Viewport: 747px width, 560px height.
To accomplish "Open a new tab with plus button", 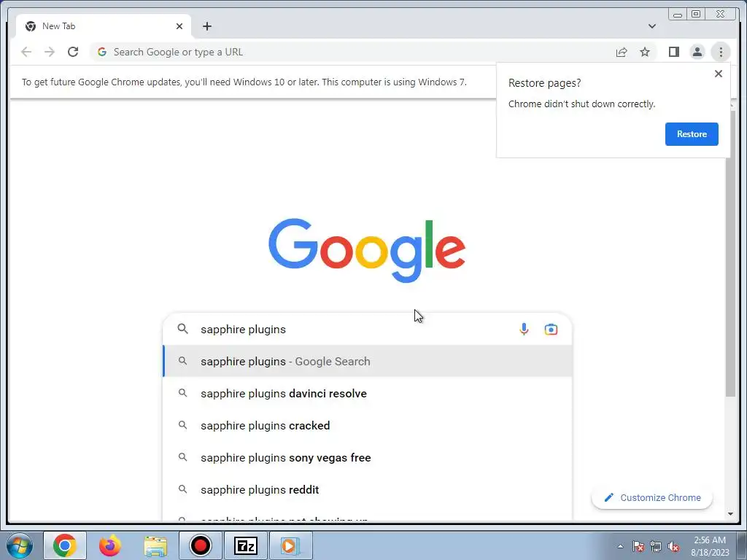I will coord(206,26).
